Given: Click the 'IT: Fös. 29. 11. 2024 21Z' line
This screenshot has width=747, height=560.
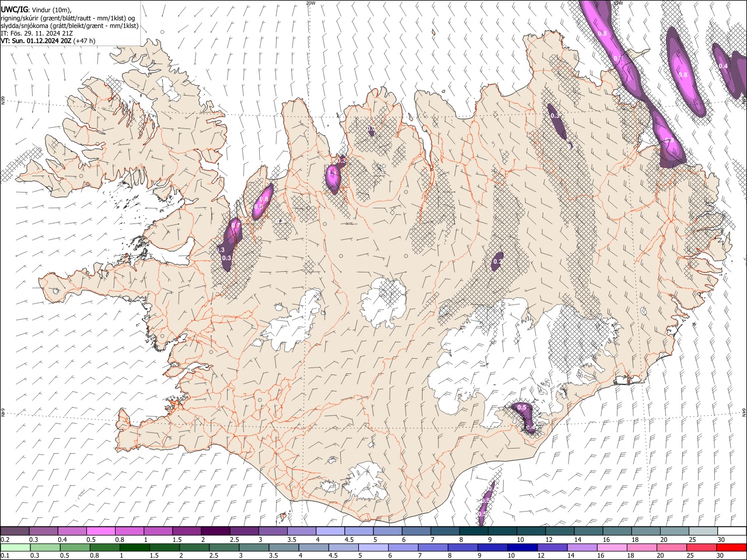Looking at the screenshot, I should pos(37,33).
